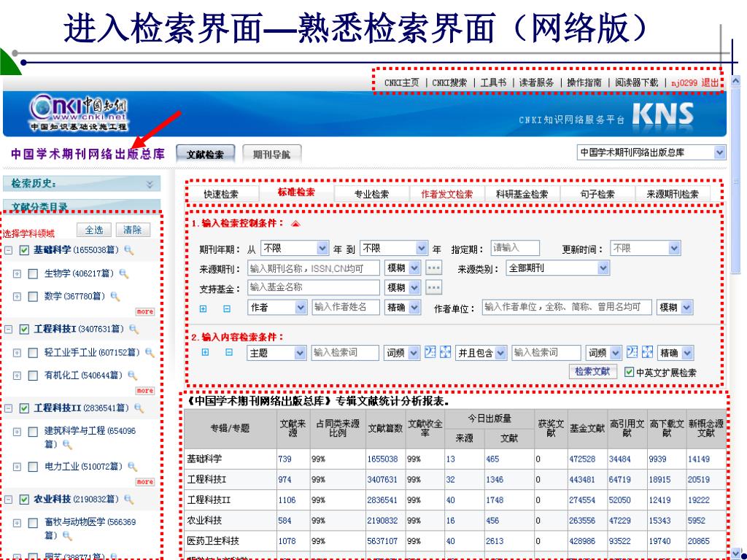Open the 期刊年期 end year dropdown

(x=393, y=248)
